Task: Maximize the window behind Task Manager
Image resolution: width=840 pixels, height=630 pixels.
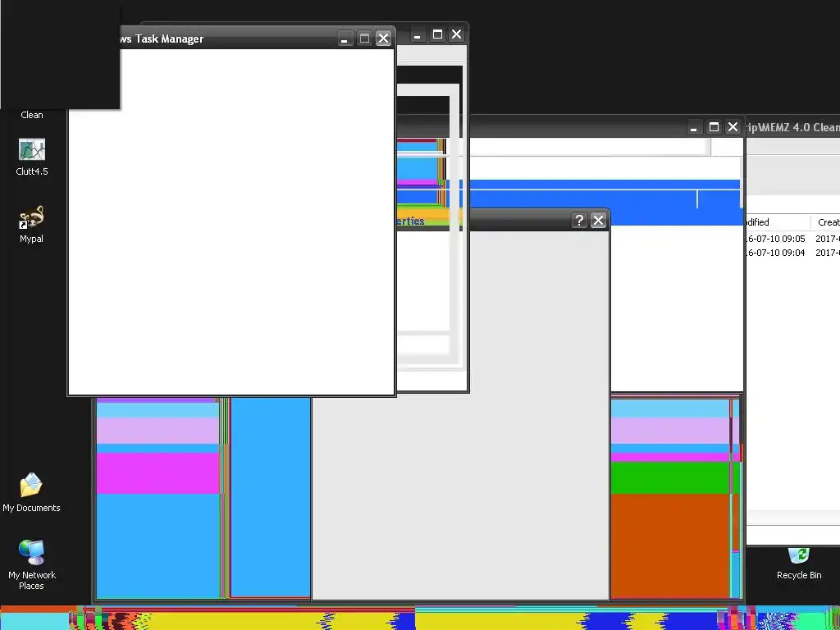Action: coord(437,34)
